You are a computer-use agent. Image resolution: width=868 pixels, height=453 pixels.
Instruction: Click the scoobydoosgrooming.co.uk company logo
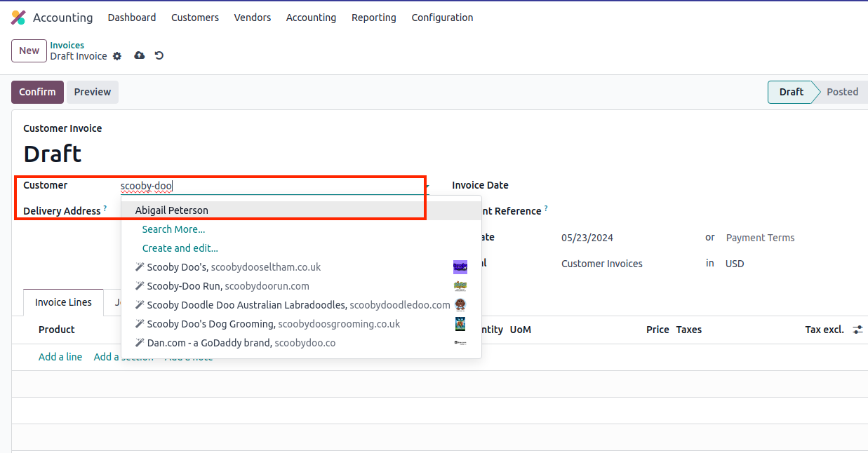[460, 324]
